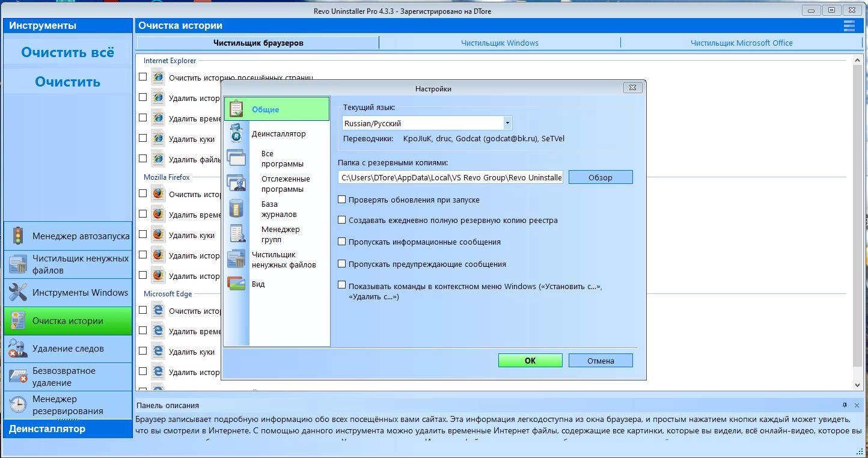Screen dimensions: 868x458
Task: Switch to Чистильщик браузеров tab
Action: tap(258, 43)
